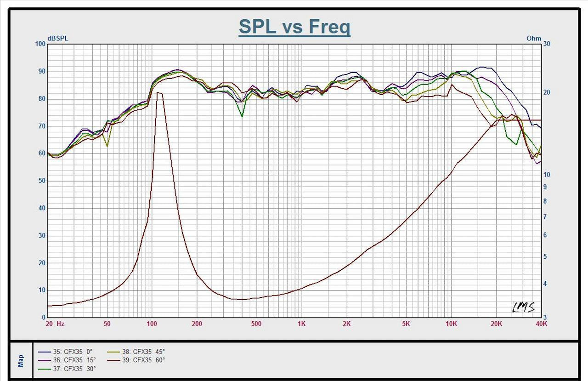The height and width of the screenshot is (381, 588).
Task: Click the 40K frequency axis label
Action: click(x=542, y=324)
